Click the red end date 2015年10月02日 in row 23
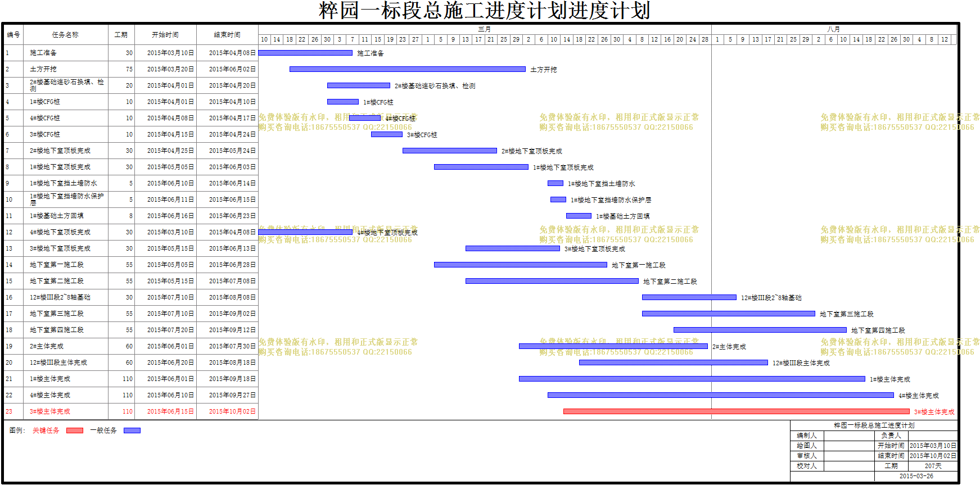This screenshot has width=980, height=485. (x=232, y=411)
